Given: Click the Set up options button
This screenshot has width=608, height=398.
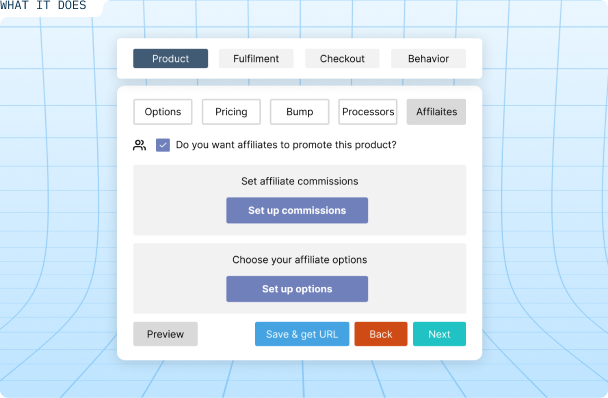Looking at the screenshot, I should (x=297, y=289).
